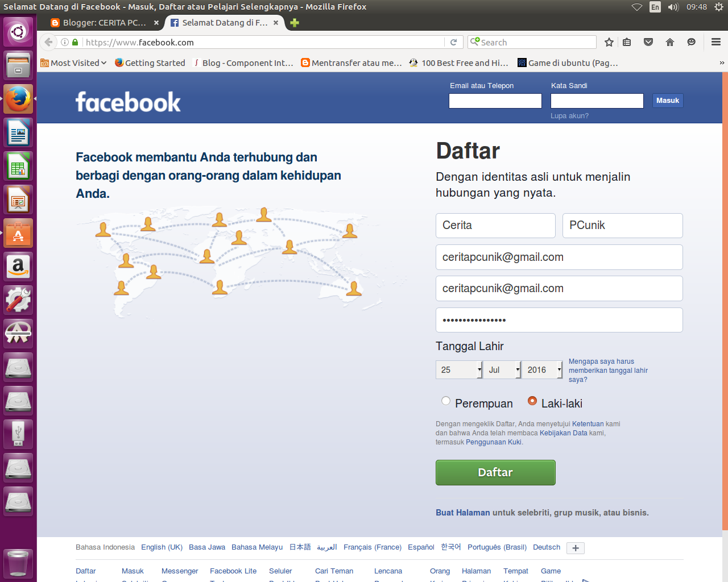Viewport: 728px width, 582px height.
Task: Open new tab with plus icon
Action: [x=295, y=23]
